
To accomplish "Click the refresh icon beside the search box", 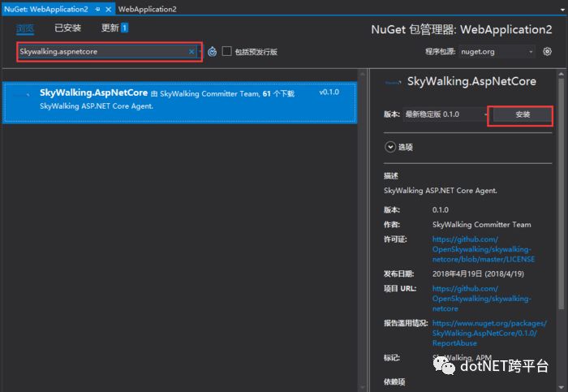I will coord(213,52).
